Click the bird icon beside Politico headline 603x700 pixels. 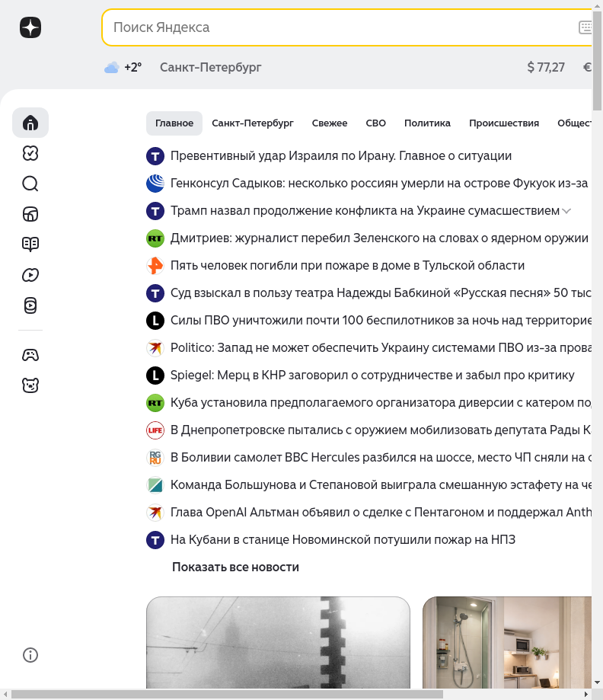coord(155,348)
